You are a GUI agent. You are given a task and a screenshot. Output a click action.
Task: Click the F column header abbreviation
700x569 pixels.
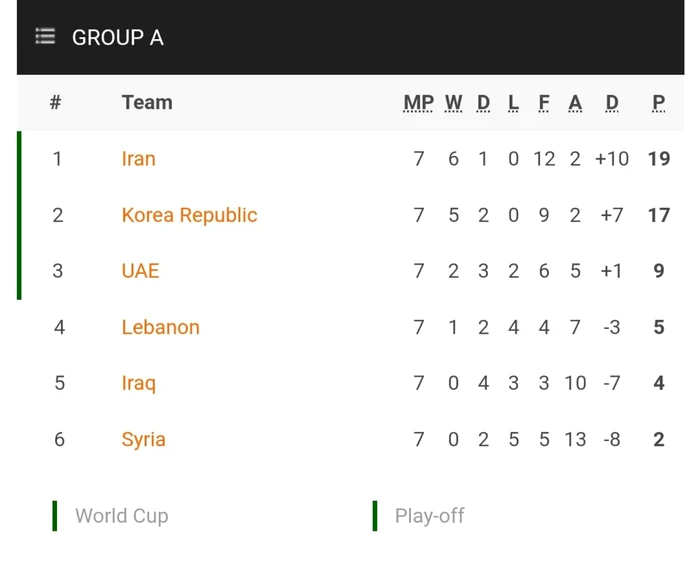544,103
